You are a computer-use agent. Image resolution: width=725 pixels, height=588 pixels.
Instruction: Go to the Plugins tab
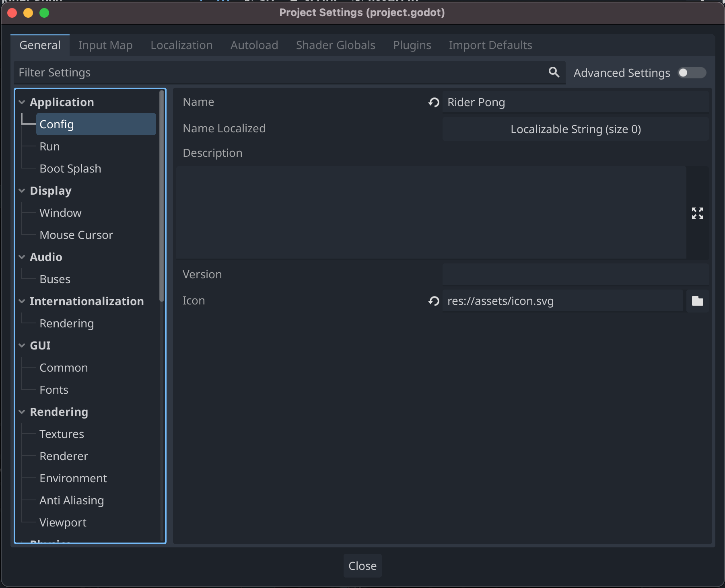[x=412, y=45]
